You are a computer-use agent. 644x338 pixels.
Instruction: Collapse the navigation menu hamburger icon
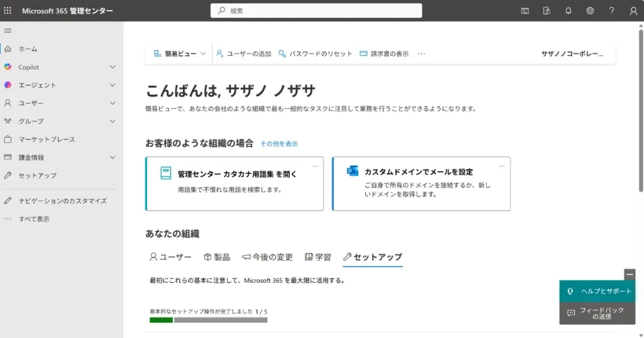[x=8, y=31]
